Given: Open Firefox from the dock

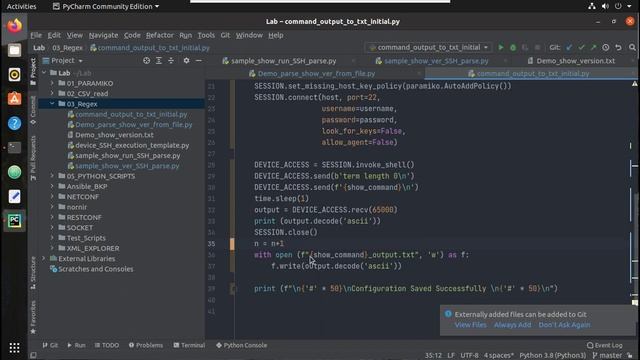Looking at the screenshot, I should click(14, 26).
